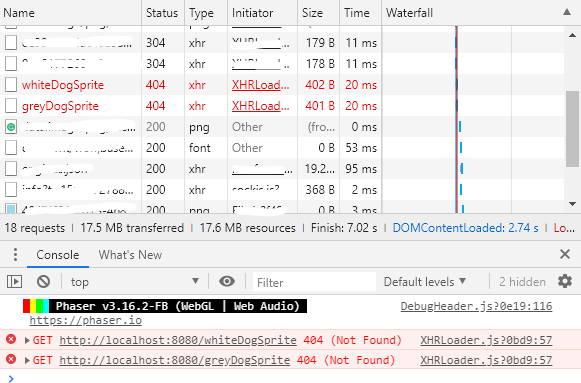The height and width of the screenshot is (383, 581).
Task: Open the whiteDogSprite request
Action: (63, 85)
